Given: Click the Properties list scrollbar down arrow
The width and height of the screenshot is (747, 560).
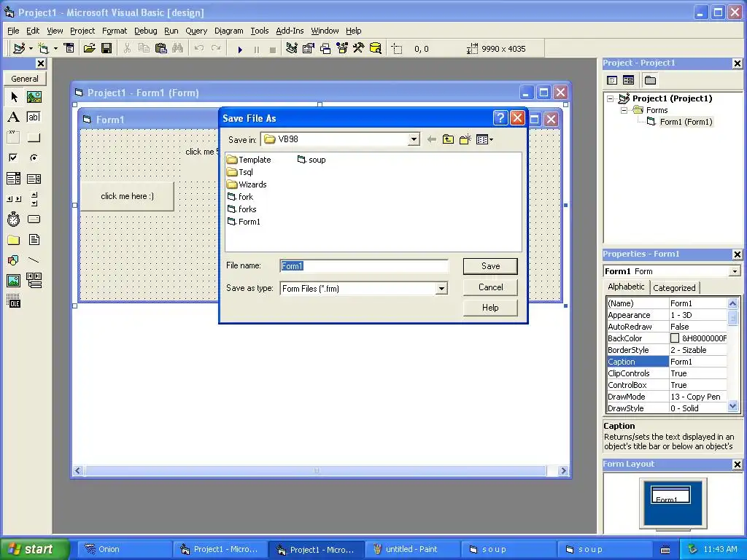Looking at the screenshot, I should click(x=732, y=406).
